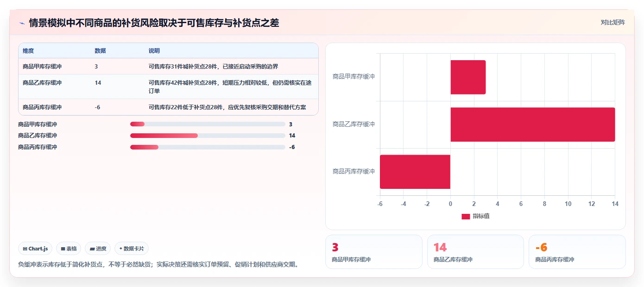Open the 商品丙库存缓冲 data card showing -6
644x287 pixels.
[577, 252]
